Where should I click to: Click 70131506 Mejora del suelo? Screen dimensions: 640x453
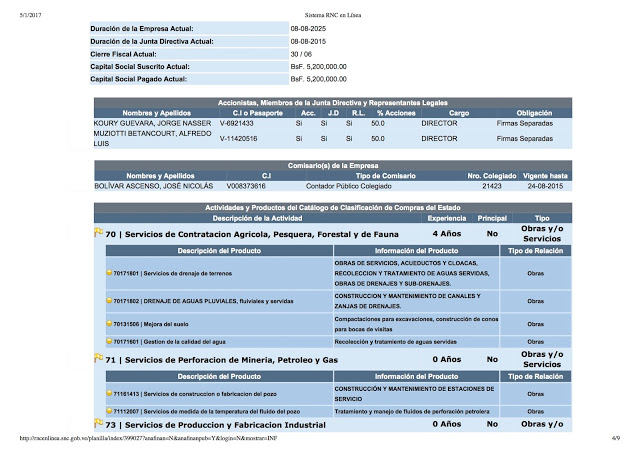pyautogui.click(x=151, y=324)
